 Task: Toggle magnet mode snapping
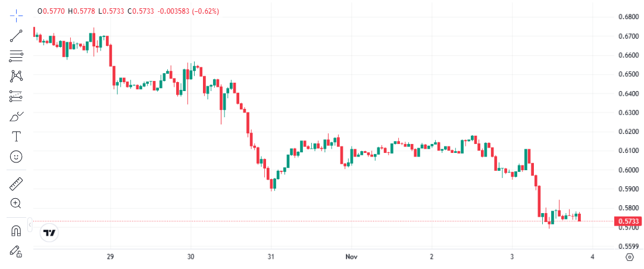click(x=16, y=231)
